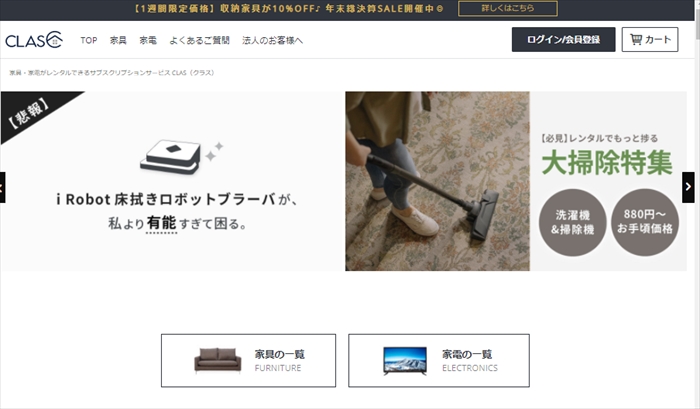Viewport: 700px width, 409px height.
Task: Go back with the left carousel arrow
Action: [x=2, y=188]
